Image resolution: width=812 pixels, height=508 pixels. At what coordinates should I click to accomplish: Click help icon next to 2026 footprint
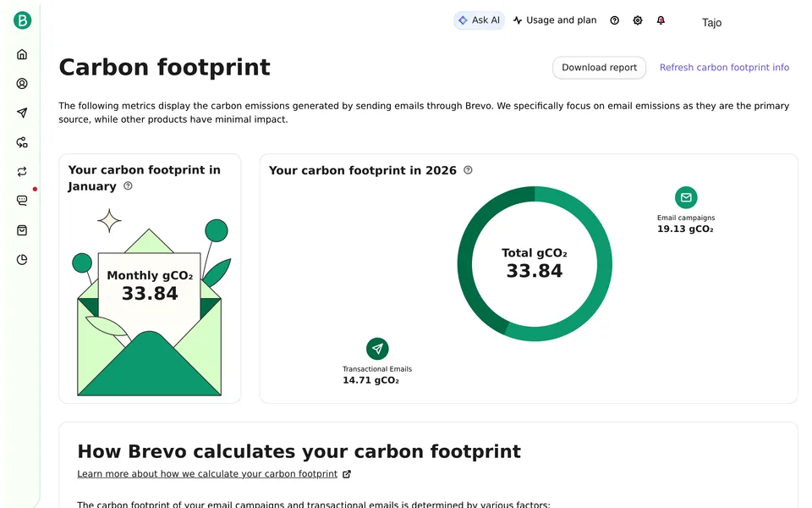click(468, 170)
